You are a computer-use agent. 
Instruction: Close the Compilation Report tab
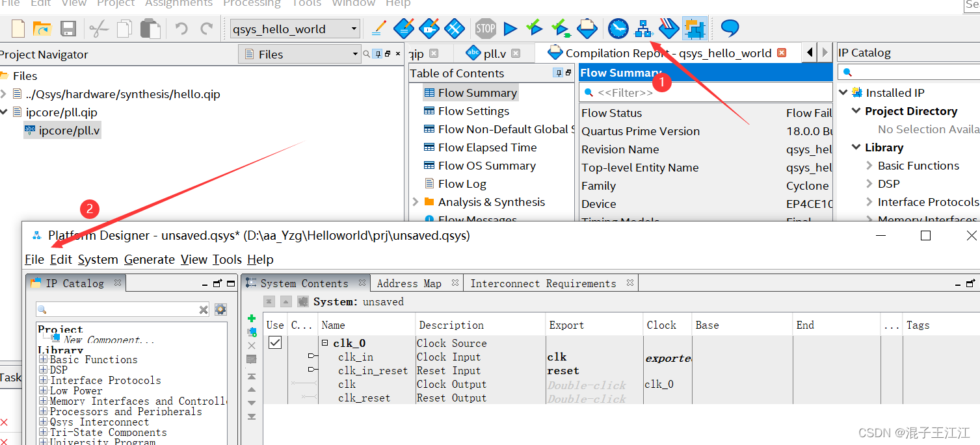pyautogui.click(x=782, y=53)
